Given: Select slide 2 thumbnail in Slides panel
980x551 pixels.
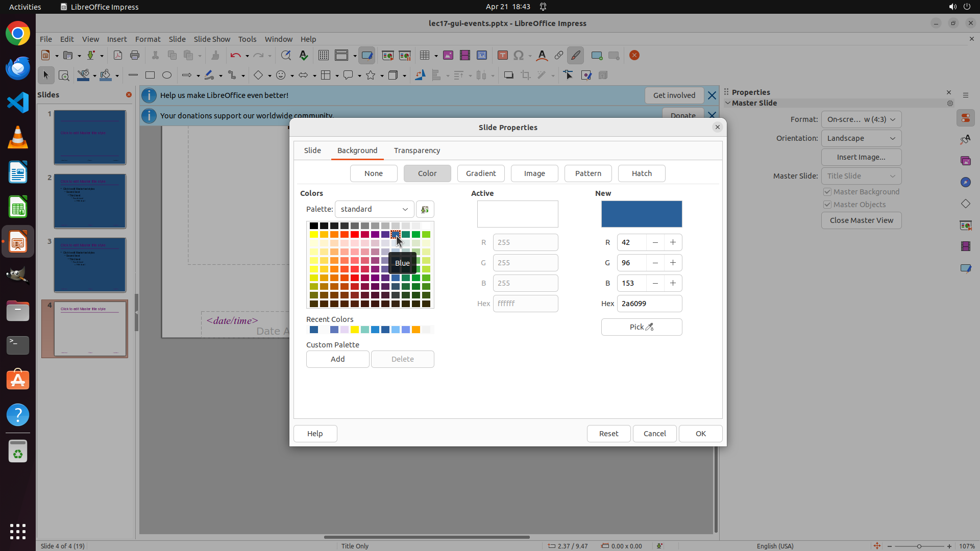Looking at the screenshot, I should click(90, 201).
